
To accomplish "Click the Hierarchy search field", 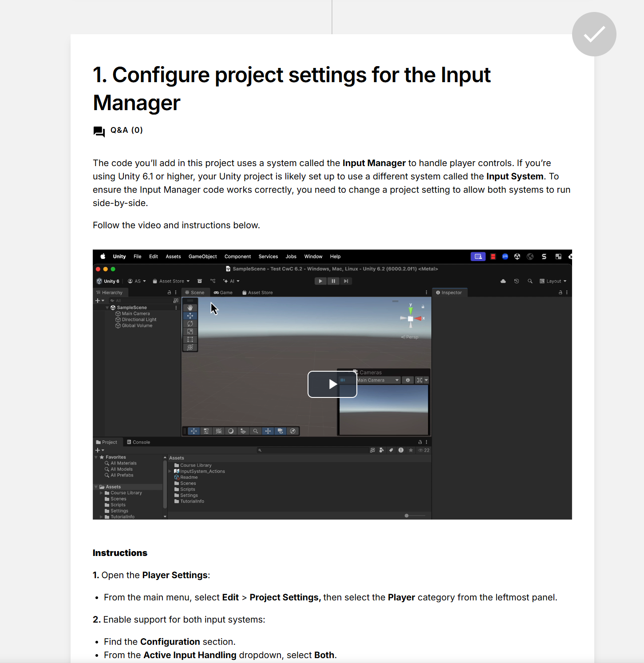I will click(141, 301).
